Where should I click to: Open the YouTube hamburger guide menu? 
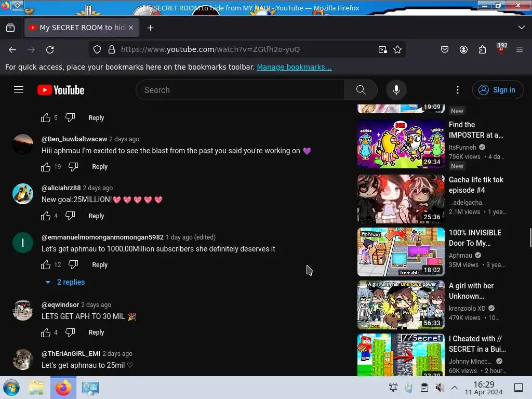pos(19,90)
